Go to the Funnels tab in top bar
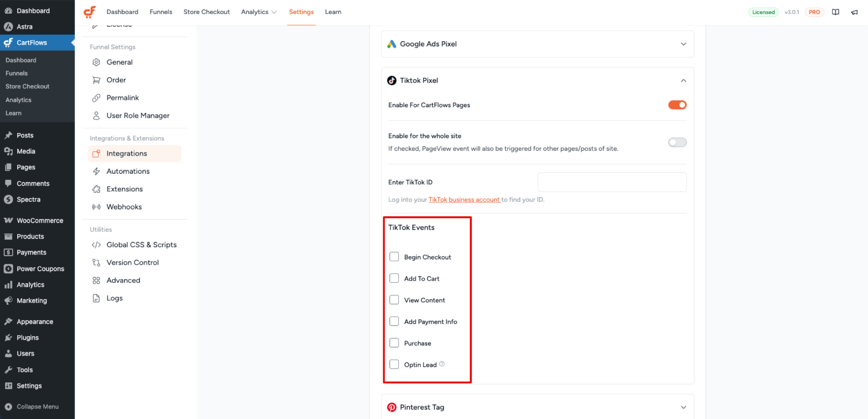This screenshot has height=419, width=868. pyautogui.click(x=161, y=12)
